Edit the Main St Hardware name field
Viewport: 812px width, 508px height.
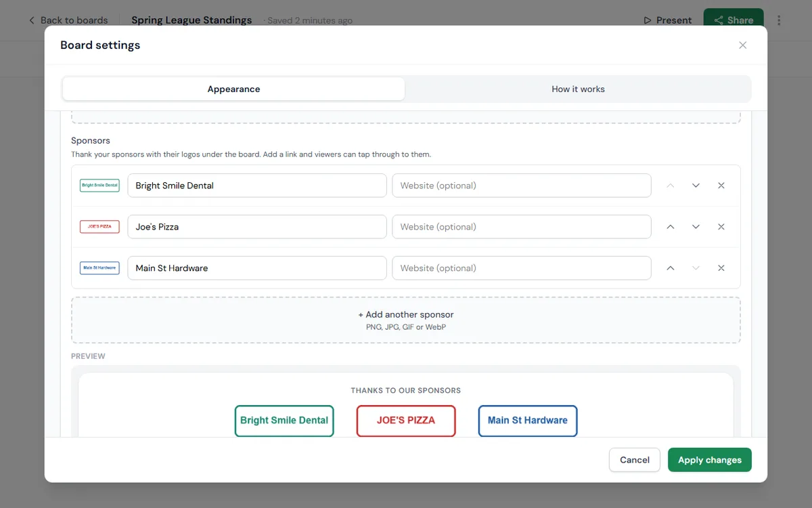(x=257, y=268)
